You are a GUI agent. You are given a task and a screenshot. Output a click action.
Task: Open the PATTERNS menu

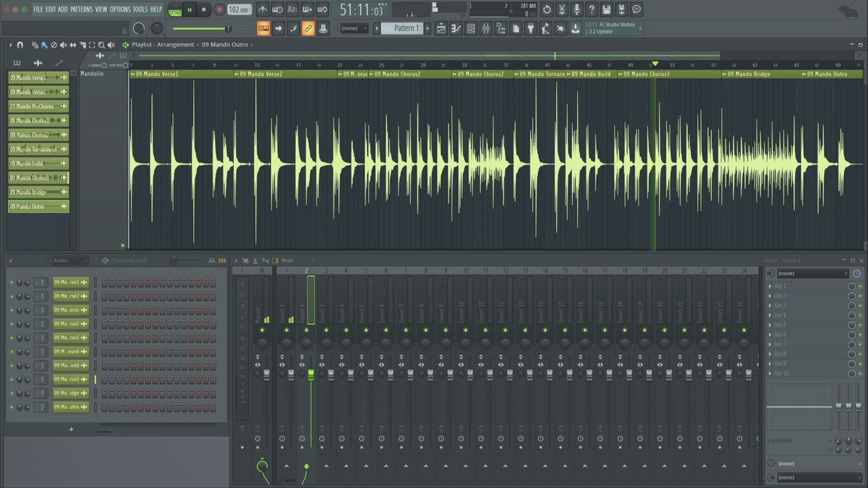tap(81, 9)
